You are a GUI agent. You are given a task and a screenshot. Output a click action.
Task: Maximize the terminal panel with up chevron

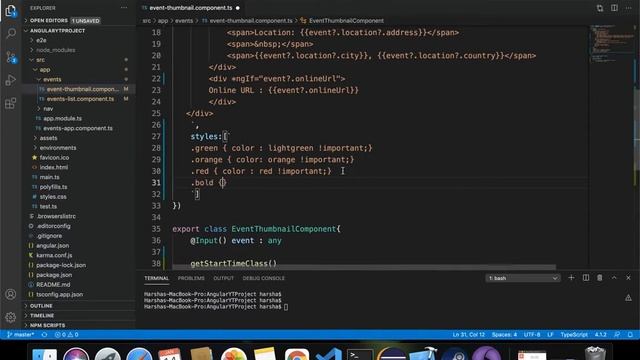tap(614, 278)
